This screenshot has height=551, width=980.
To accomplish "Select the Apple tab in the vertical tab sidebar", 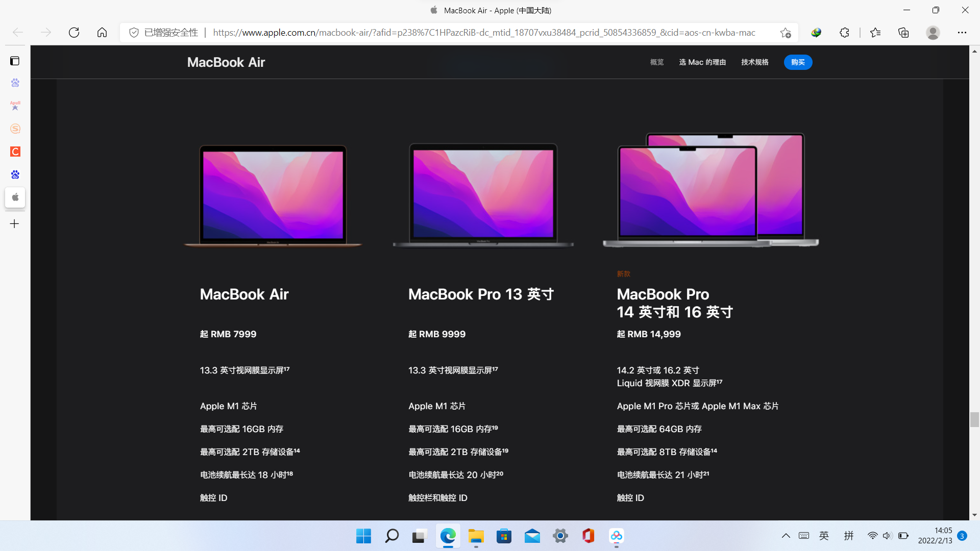I will (15, 197).
